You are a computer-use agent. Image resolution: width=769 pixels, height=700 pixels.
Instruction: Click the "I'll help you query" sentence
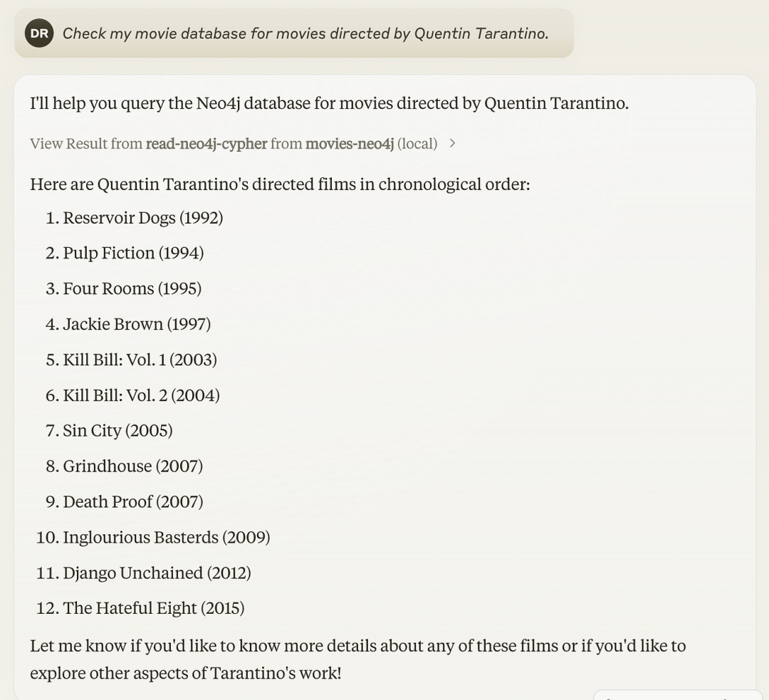329,103
